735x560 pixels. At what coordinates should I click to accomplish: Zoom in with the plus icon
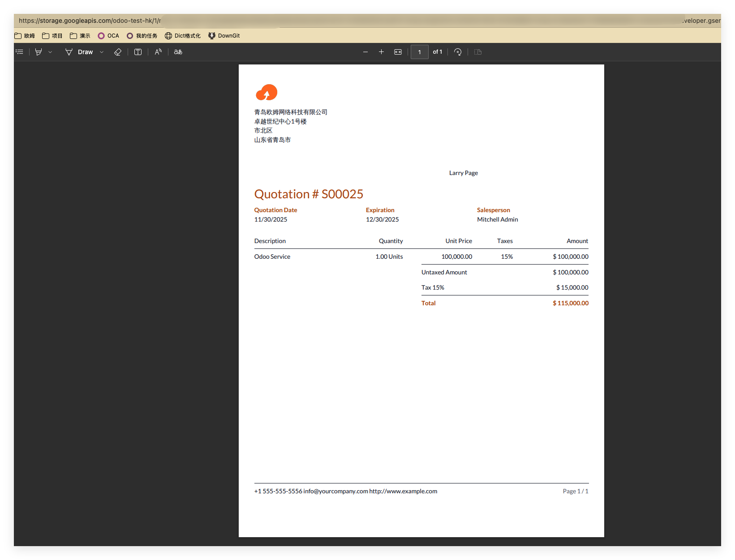tap(381, 52)
